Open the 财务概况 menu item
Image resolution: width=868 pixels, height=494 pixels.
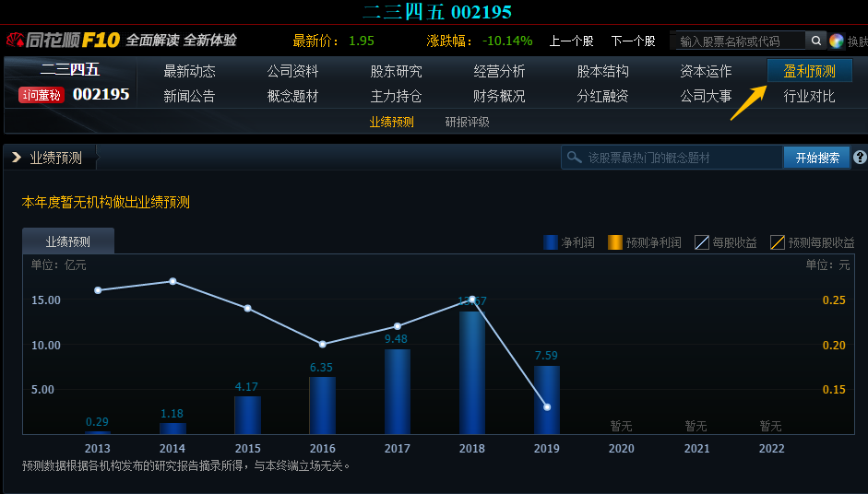coord(499,96)
